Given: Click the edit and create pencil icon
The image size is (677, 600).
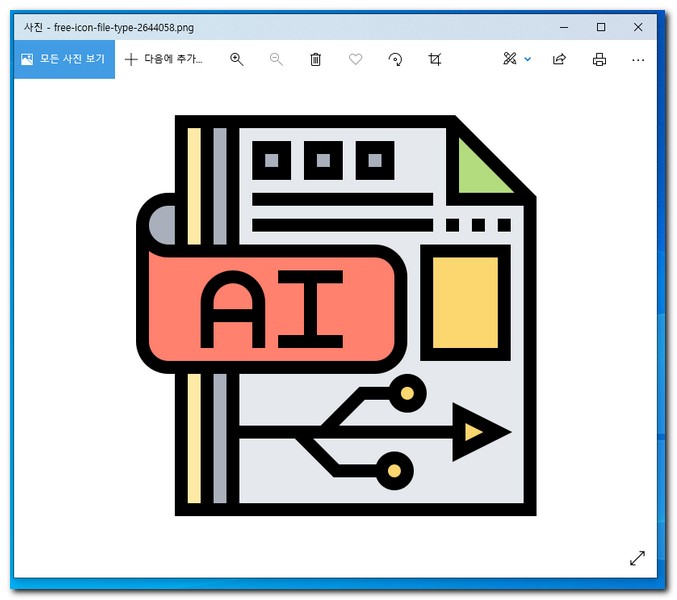Looking at the screenshot, I should click(510, 60).
